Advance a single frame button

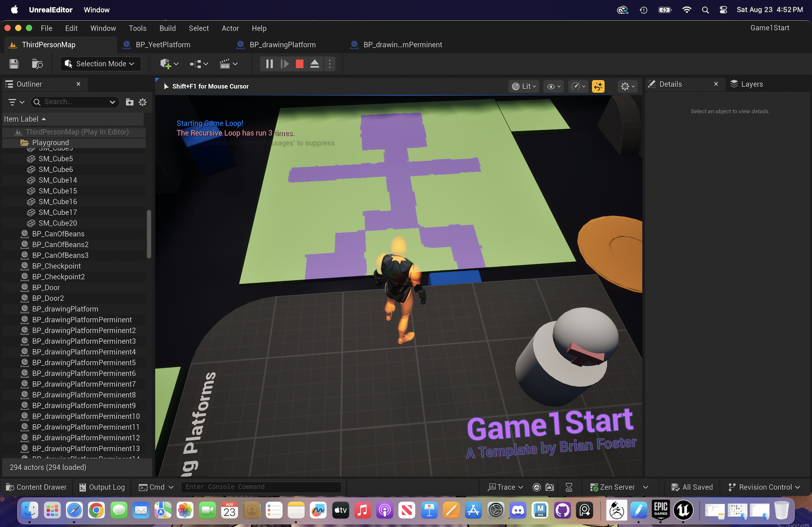(x=285, y=64)
